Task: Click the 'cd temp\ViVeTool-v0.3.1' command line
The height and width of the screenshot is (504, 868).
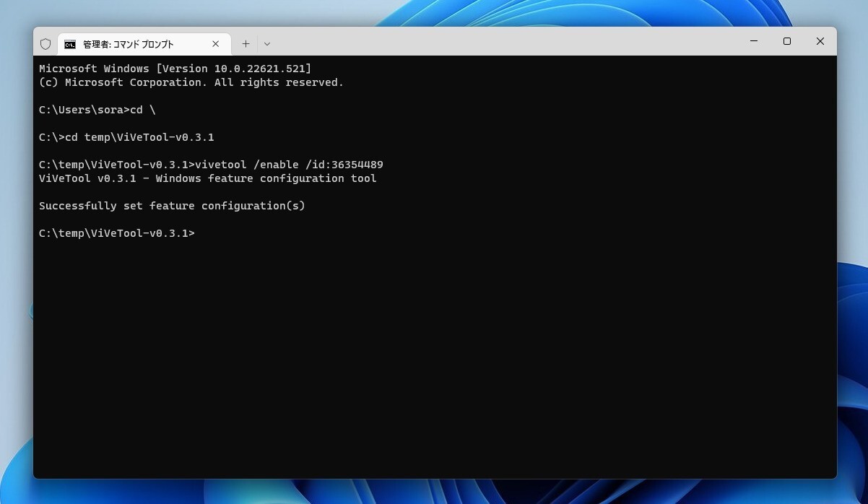Action: point(126,137)
